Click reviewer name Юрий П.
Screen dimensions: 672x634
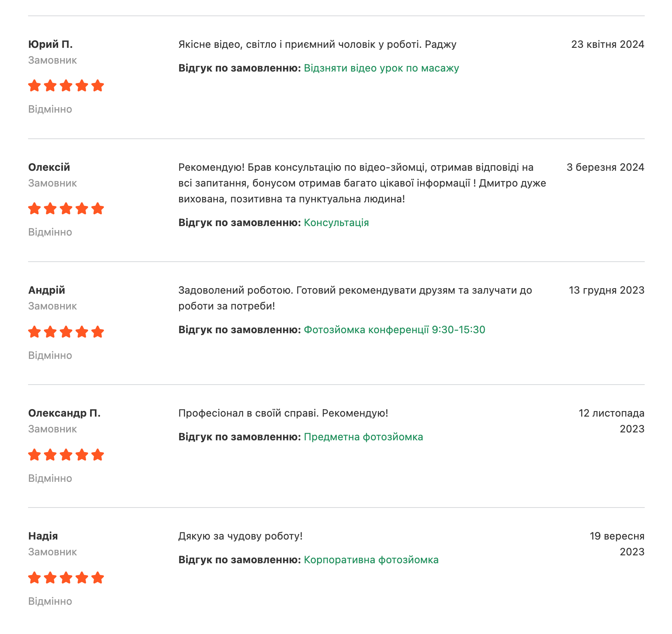51,44
